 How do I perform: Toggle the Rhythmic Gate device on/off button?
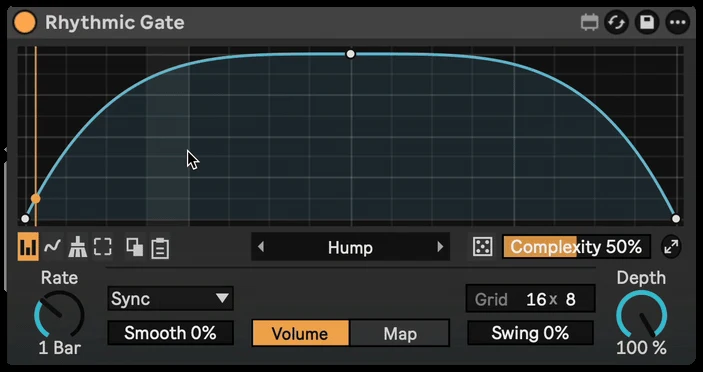pyautogui.click(x=25, y=22)
